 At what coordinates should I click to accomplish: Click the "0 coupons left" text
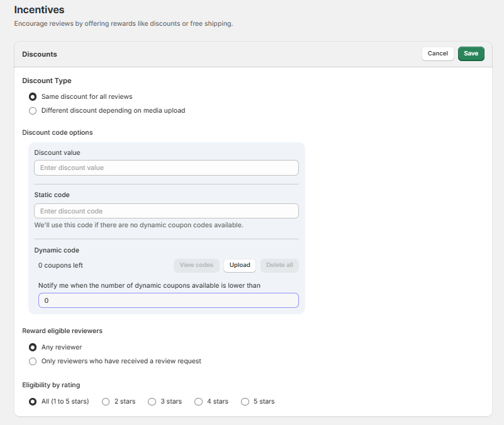(60, 266)
